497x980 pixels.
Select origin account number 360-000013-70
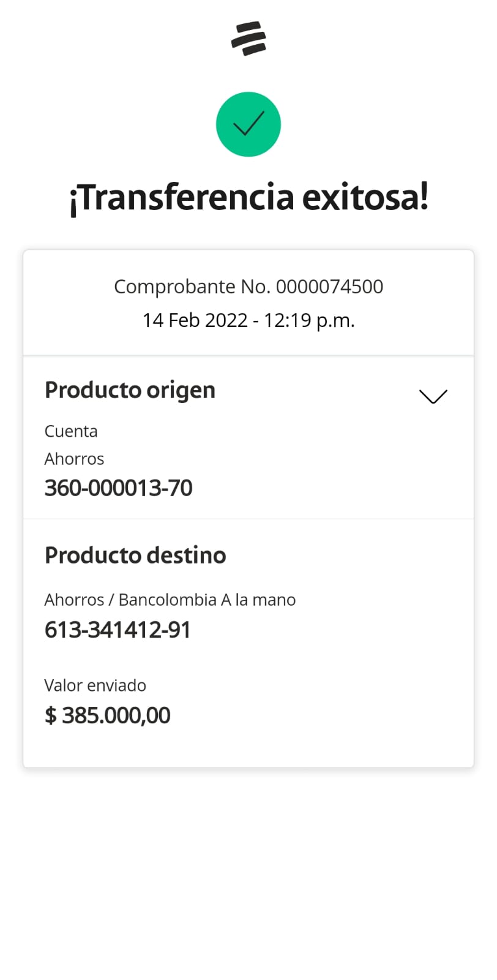119,488
